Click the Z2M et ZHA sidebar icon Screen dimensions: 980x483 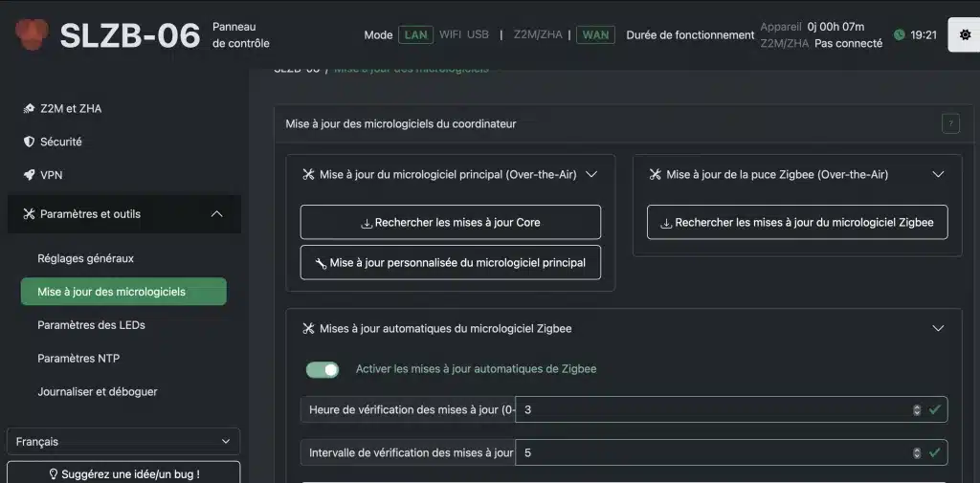(29, 109)
